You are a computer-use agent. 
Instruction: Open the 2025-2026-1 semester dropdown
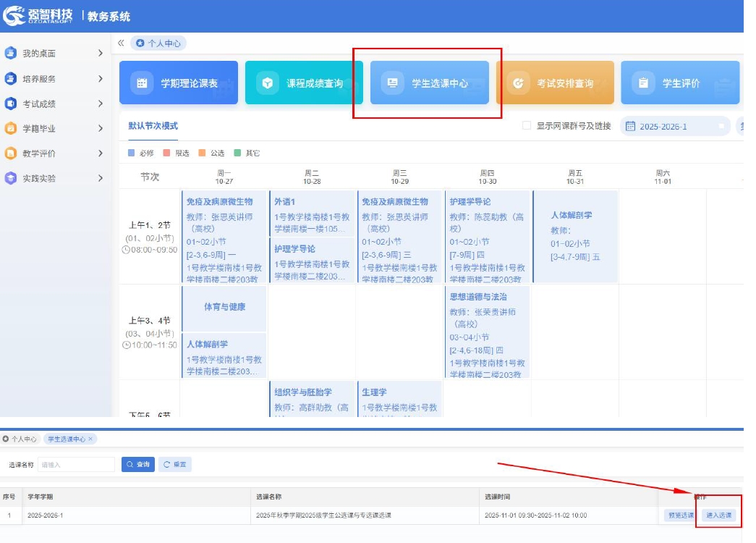[675, 127]
